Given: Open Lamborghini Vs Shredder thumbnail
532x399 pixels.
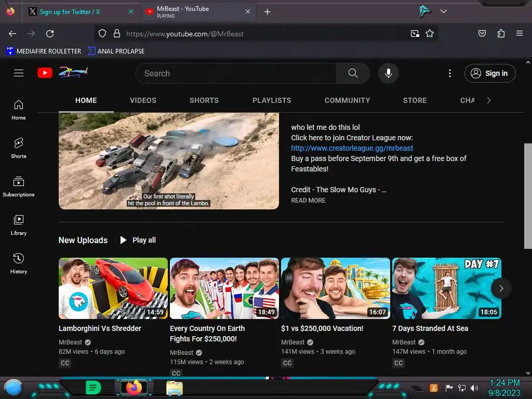Looking at the screenshot, I should pyautogui.click(x=113, y=288).
